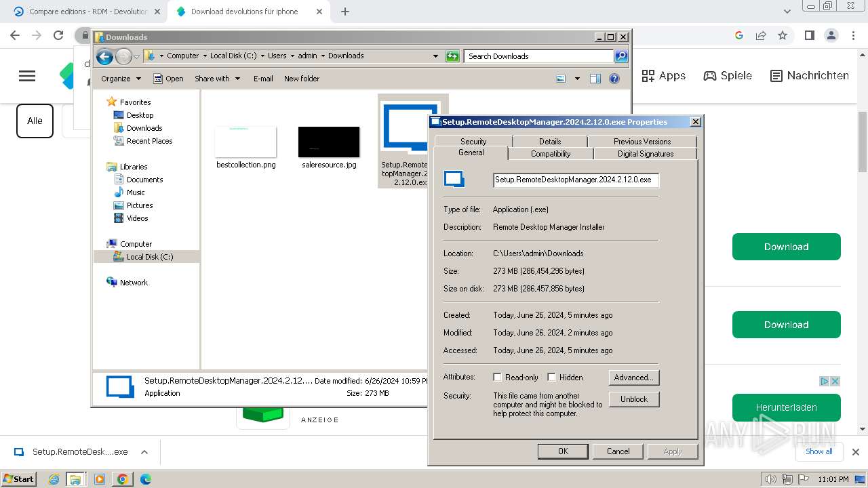Open Chrome side panel icon
The image size is (868, 488).
click(x=809, y=35)
